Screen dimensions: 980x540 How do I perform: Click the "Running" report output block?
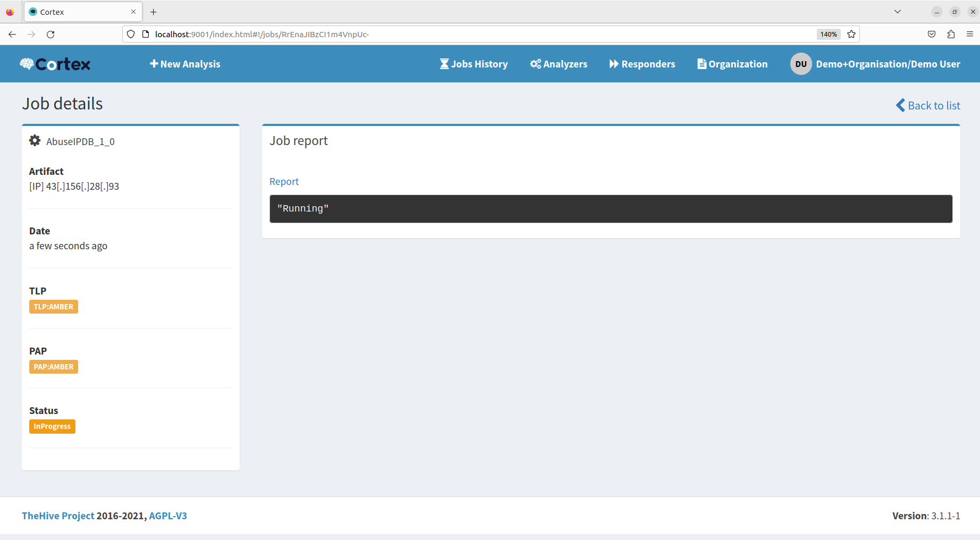click(x=611, y=208)
